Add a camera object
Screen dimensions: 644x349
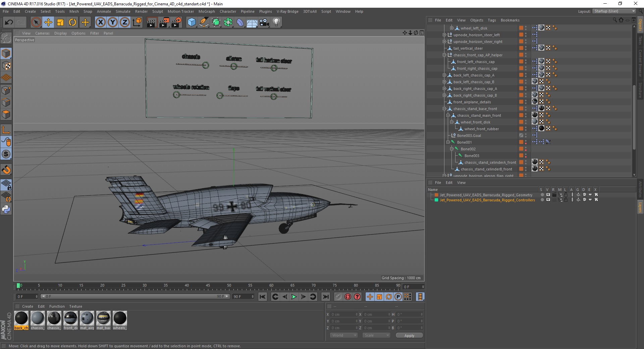(x=264, y=22)
